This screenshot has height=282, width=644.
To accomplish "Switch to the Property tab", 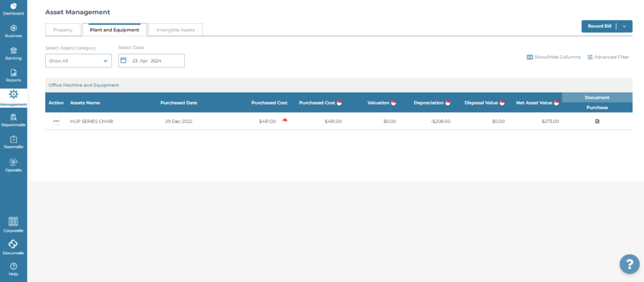I will (63, 30).
